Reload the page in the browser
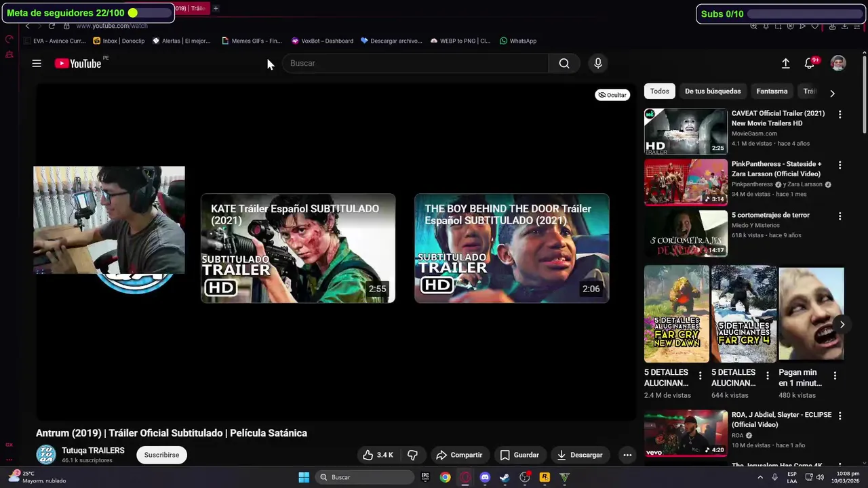 [52, 26]
